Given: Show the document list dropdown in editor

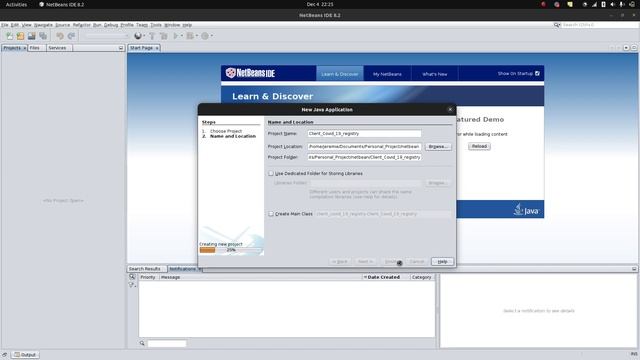Looking at the screenshot, I should pyautogui.click(x=626, y=48).
